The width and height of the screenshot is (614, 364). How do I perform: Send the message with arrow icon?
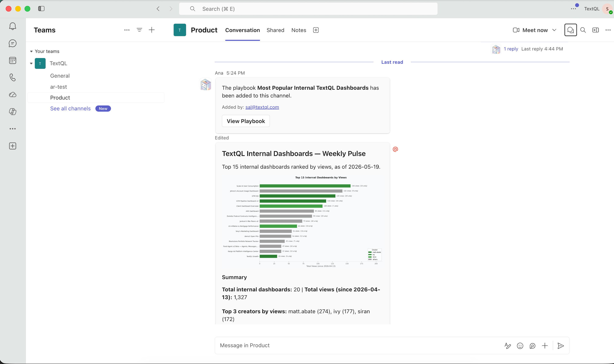click(560, 346)
